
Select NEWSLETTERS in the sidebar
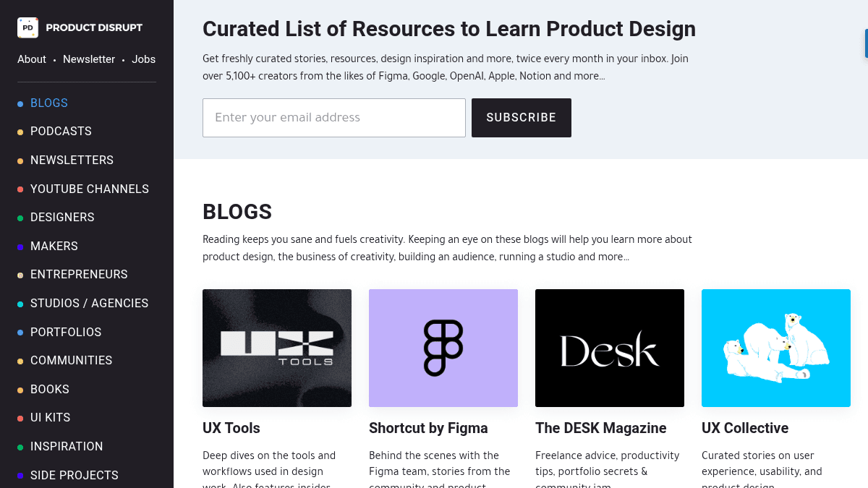point(72,160)
